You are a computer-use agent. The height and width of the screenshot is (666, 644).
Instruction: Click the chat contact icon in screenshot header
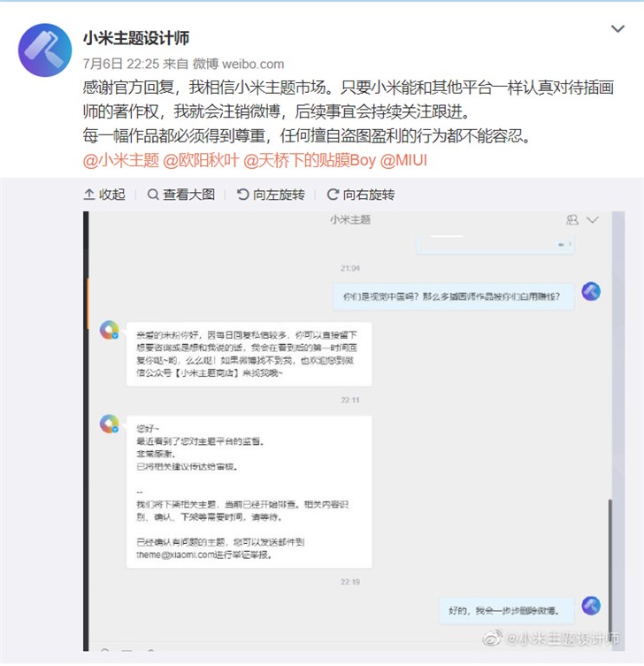[572, 219]
